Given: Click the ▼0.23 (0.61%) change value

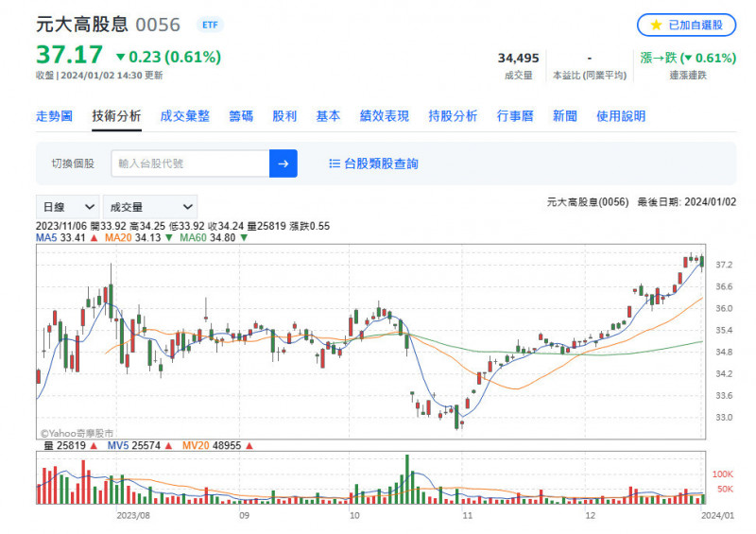Looking at the screenshot, I should click(168, 57).
